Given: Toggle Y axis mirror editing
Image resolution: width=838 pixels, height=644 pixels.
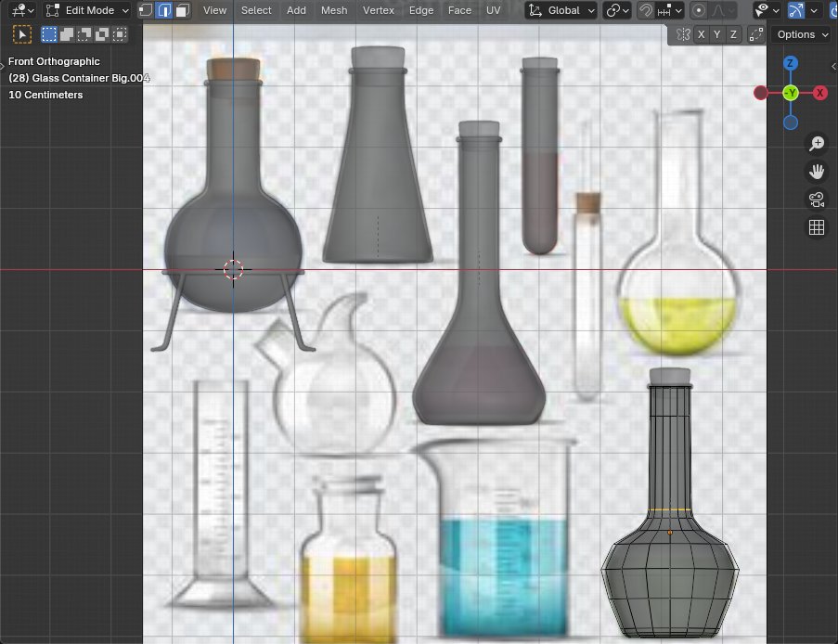Looking at the screenshot, I should pyautogui.click(x=717, y=33).
